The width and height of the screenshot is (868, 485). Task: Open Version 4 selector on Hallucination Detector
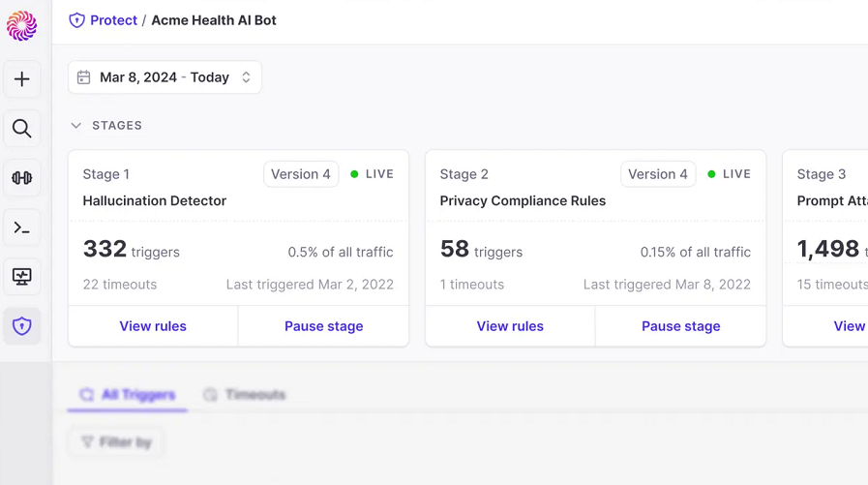click(301, 174)
